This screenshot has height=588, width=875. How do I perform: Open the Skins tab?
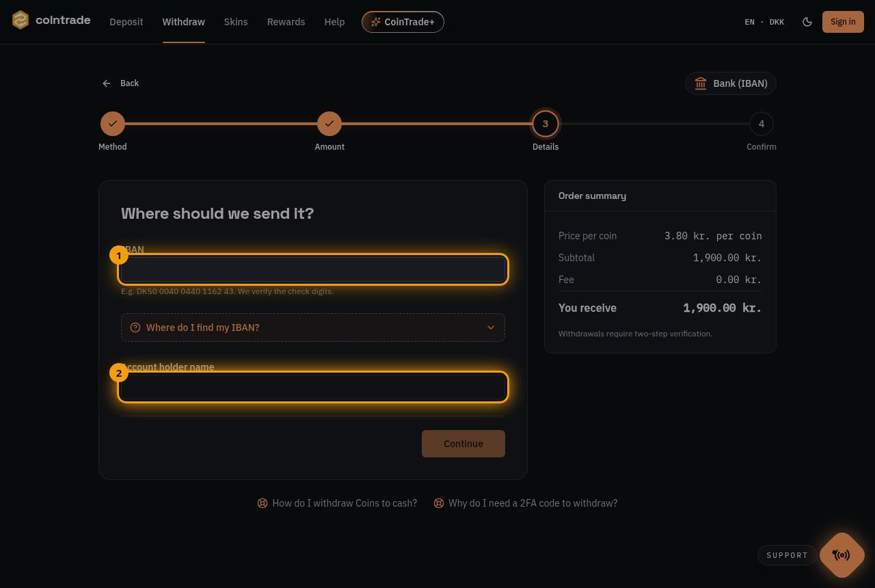(236, 22)
